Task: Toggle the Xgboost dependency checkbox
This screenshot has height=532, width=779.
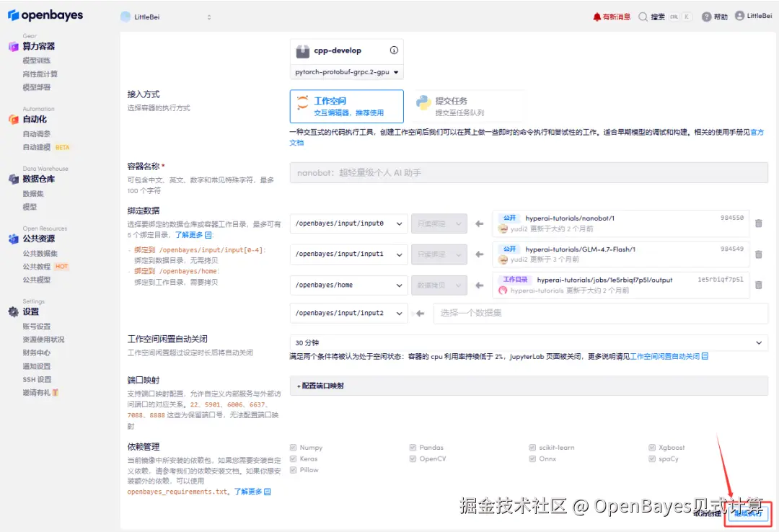Action: click(652, 448)
